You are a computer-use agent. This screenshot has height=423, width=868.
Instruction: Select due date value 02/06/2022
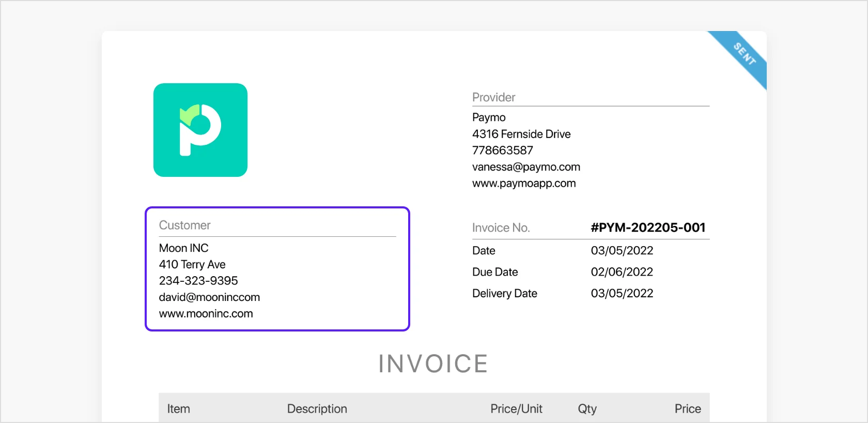tap(622, 272)
